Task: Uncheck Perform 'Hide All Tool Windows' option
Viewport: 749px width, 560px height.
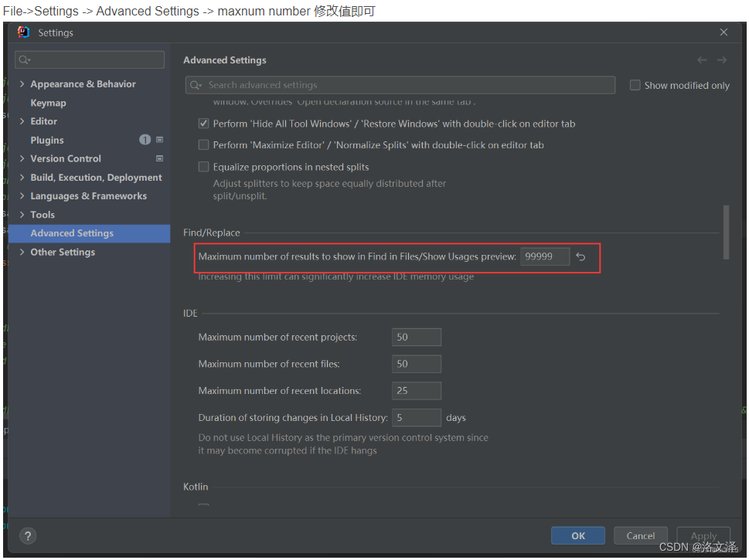Action: click(x=203, y=124)
